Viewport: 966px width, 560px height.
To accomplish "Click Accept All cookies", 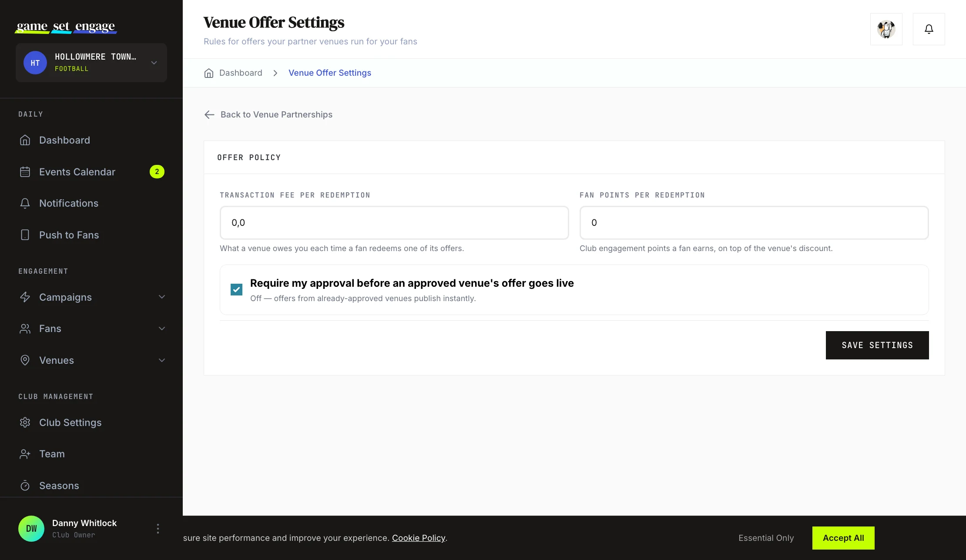I will (843, 538).
